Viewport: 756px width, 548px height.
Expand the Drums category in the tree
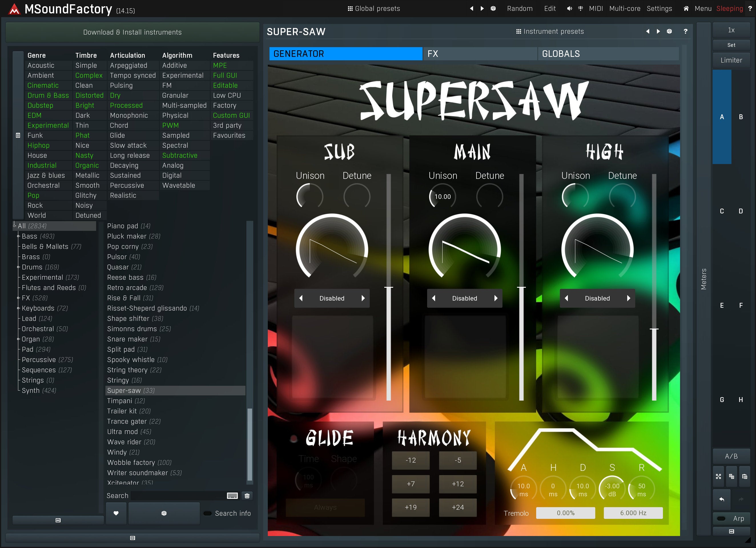point(18,267)
